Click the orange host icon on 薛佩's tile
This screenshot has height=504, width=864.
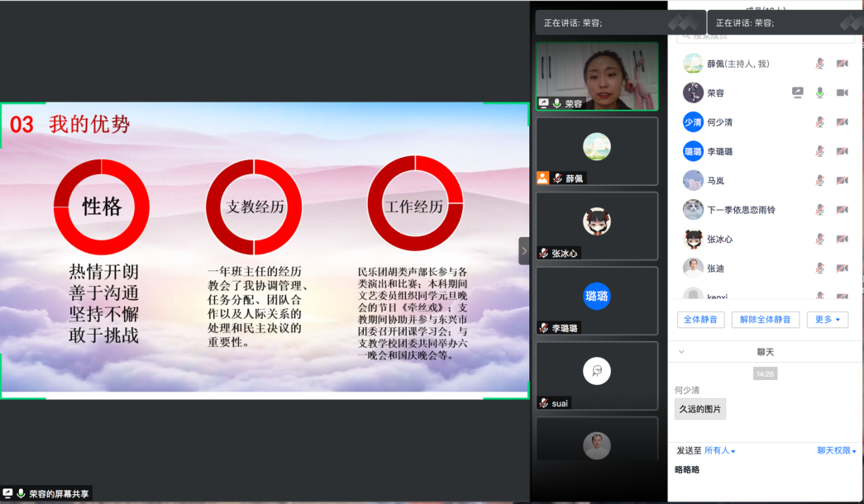[x=542, y=178]
